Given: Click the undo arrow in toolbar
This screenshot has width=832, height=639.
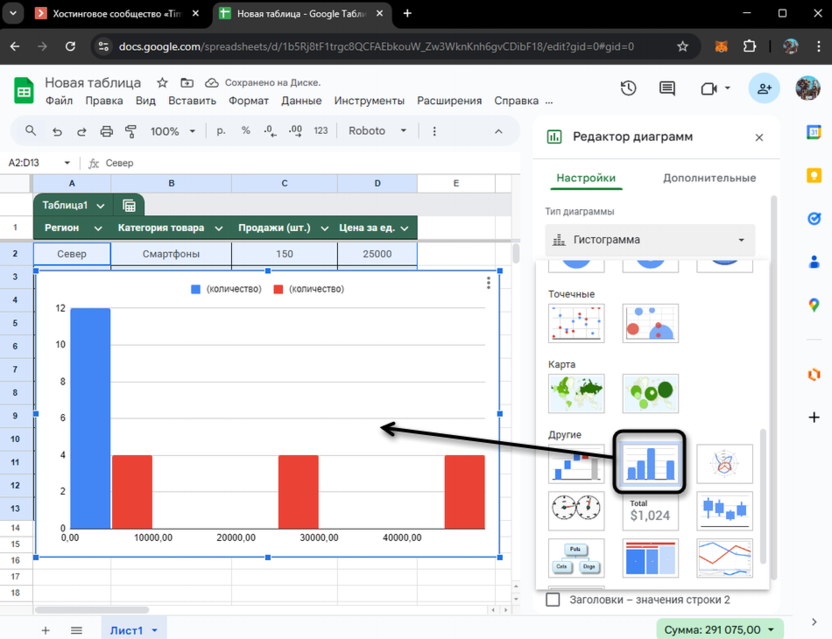Looking at the screenshot, I should pyautogui.click(x=57, y=131).
